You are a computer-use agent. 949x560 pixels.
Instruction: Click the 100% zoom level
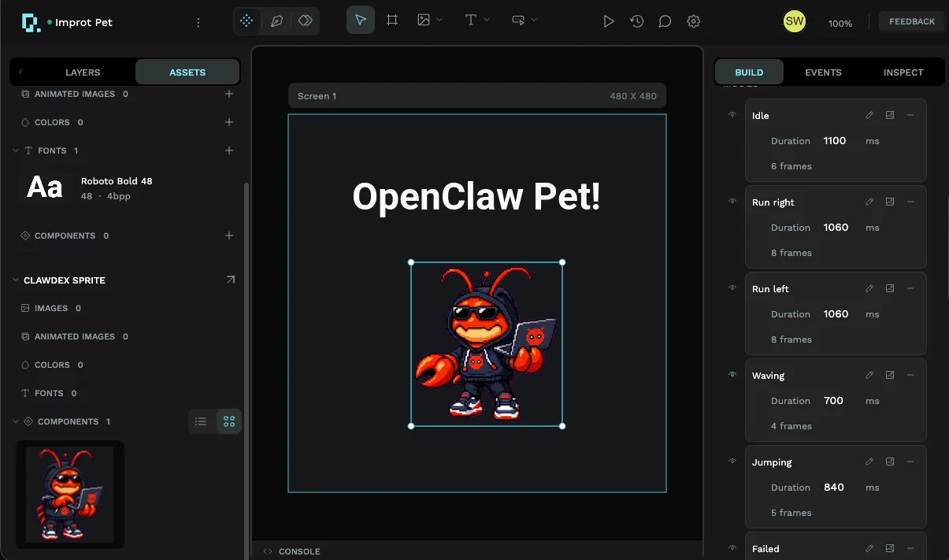coord(840,24)
